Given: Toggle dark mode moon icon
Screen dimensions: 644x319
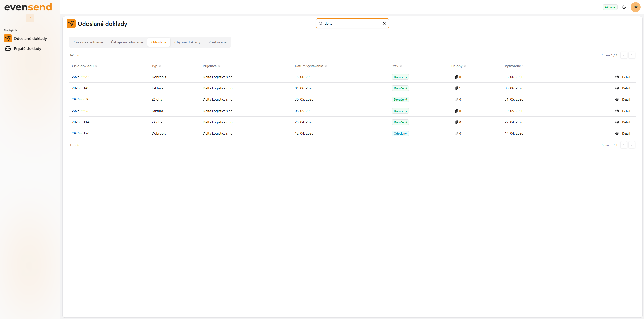Looking at the screenshot, I should (x=624, y=7).
